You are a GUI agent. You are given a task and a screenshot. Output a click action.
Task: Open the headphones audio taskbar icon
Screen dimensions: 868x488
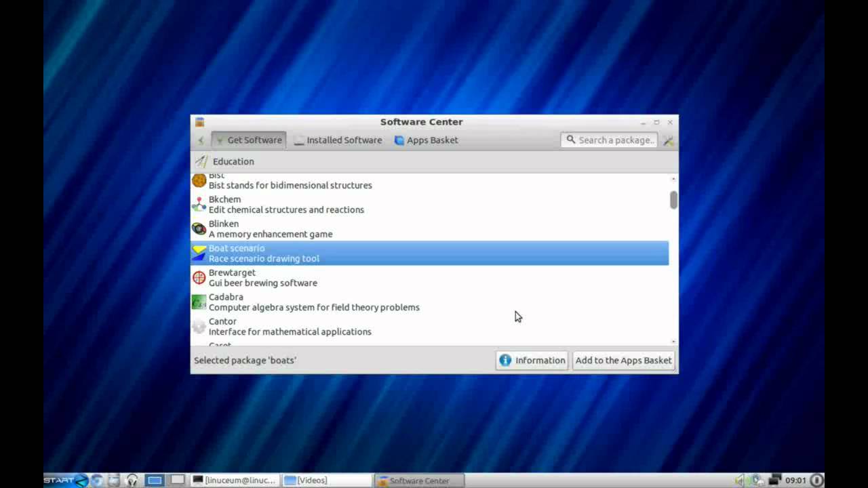[132, 480]
